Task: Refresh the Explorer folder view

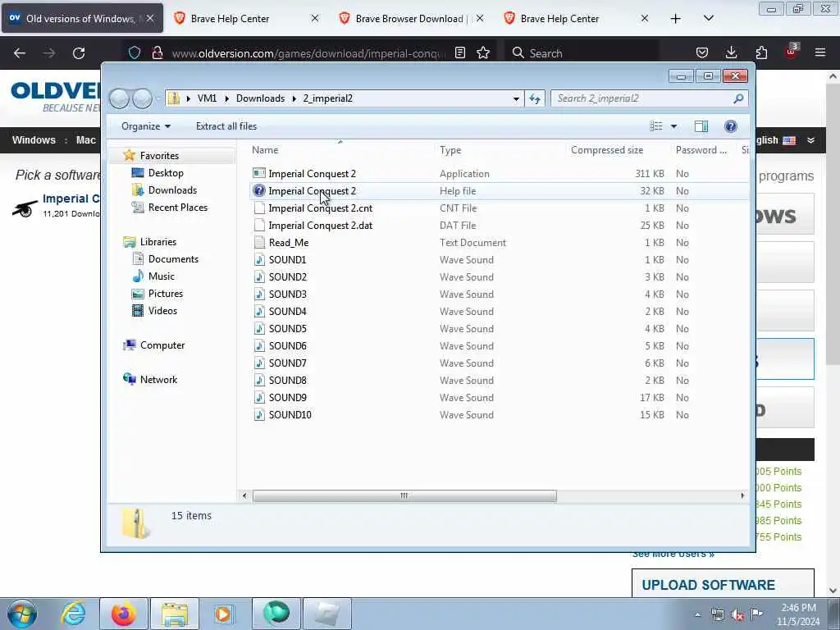Action: (535, 98)
